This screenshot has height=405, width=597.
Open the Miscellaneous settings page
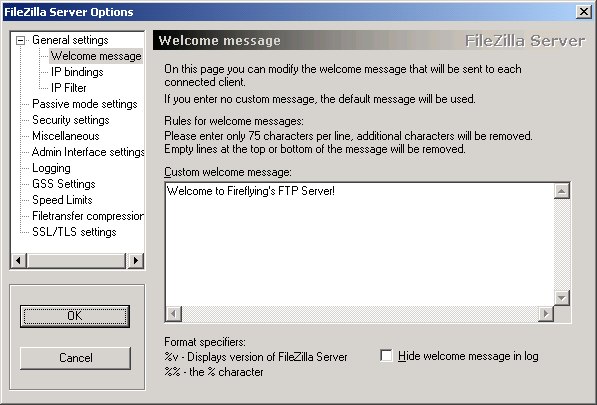click(x=65, y=136)
